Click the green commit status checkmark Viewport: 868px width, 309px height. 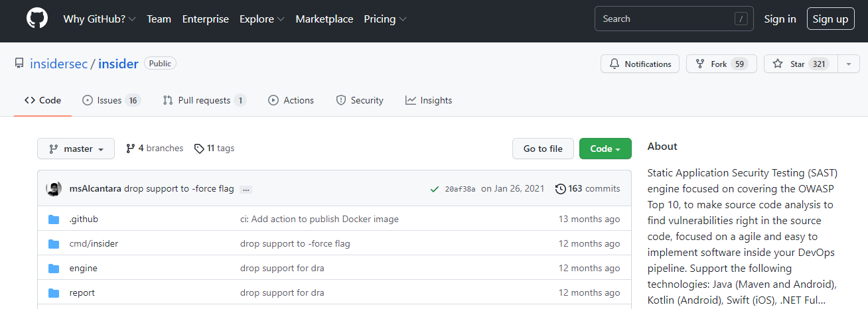click(434, 189)
